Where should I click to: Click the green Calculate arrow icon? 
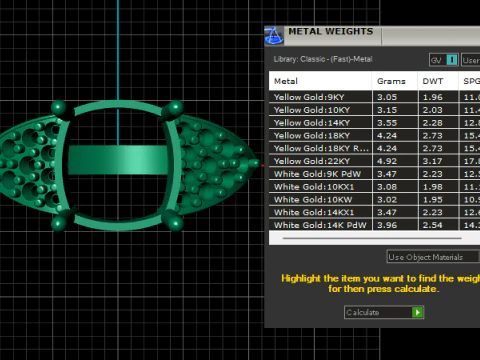pyautogui.click(x=417, y=312)
